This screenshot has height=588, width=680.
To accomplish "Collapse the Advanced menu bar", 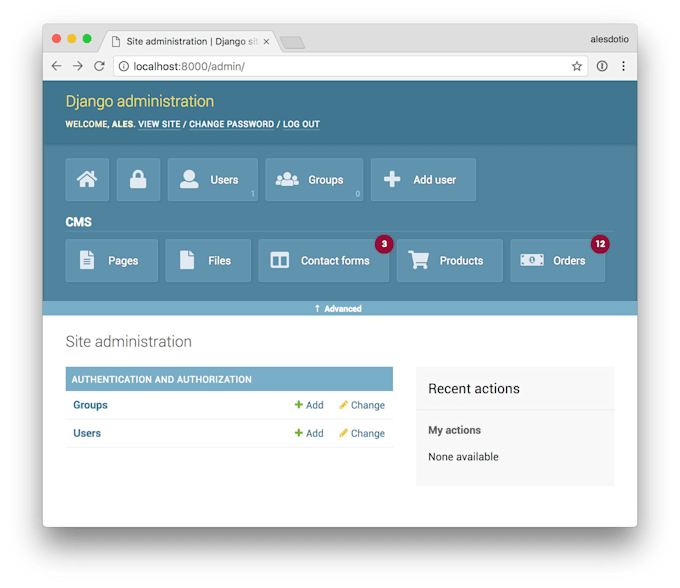I will 340,308.
